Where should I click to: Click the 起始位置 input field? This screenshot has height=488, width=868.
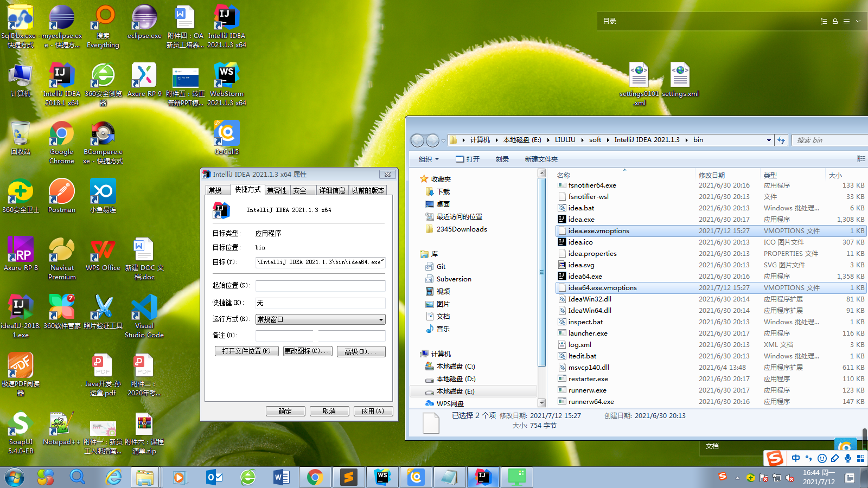[321, 286]
